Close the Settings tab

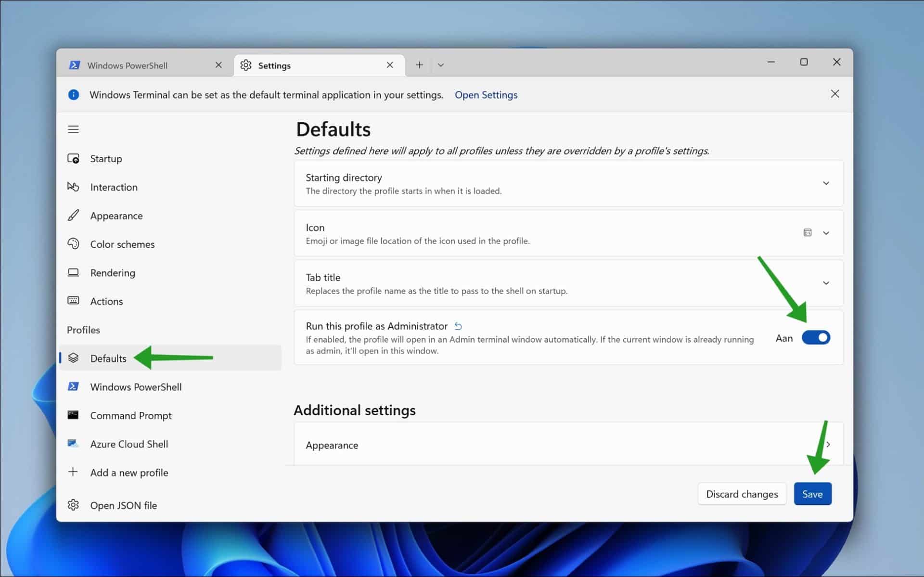pyautogui.click(x=390, y=65)
